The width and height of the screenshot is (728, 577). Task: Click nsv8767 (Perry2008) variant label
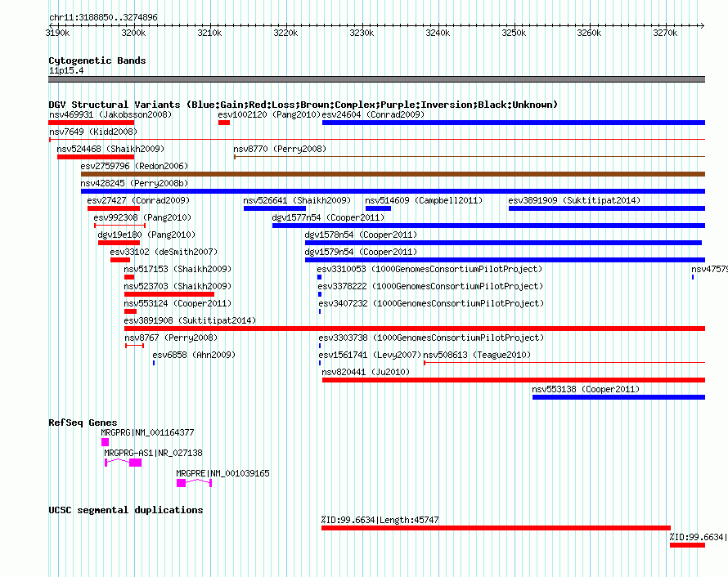click(171, 338)
